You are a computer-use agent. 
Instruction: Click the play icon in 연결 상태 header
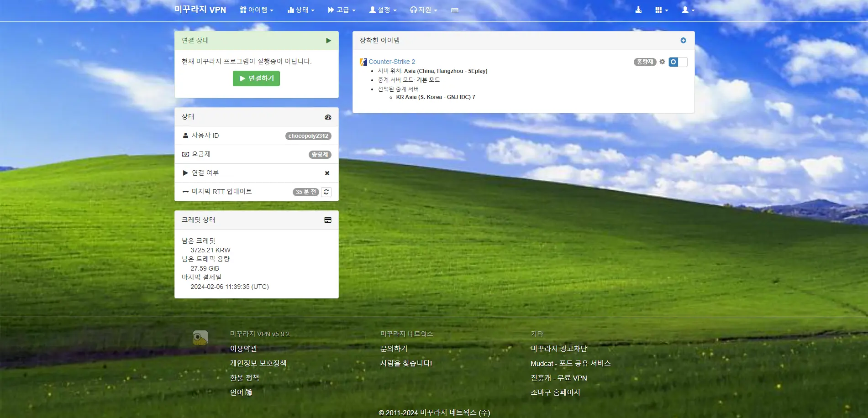pos(328,41)
